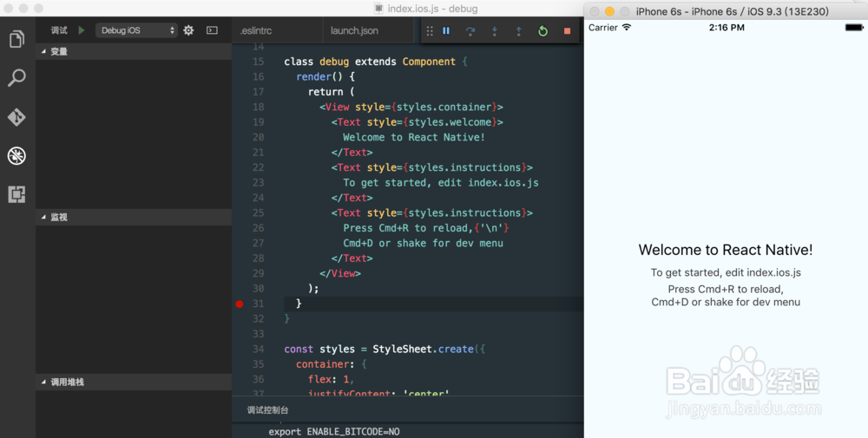This screenshot has width=868, height=438.
Task: Click the Wi-Fi icon in simulator status bar
Action: (626, 27)
